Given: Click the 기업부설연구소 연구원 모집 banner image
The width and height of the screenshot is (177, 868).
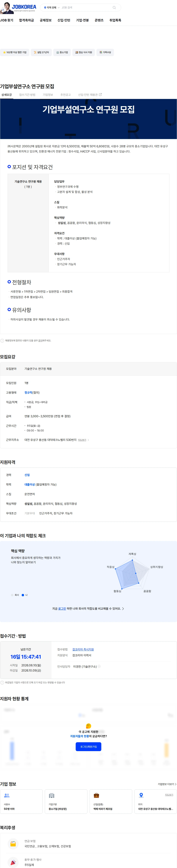Looking at the screenshot, I should click(88, 119).
